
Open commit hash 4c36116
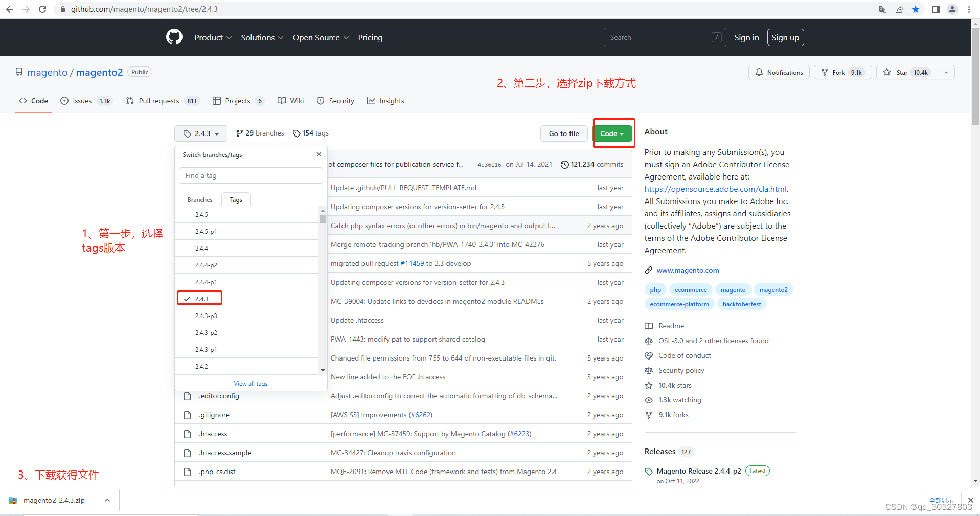click(x=489, y=164)
